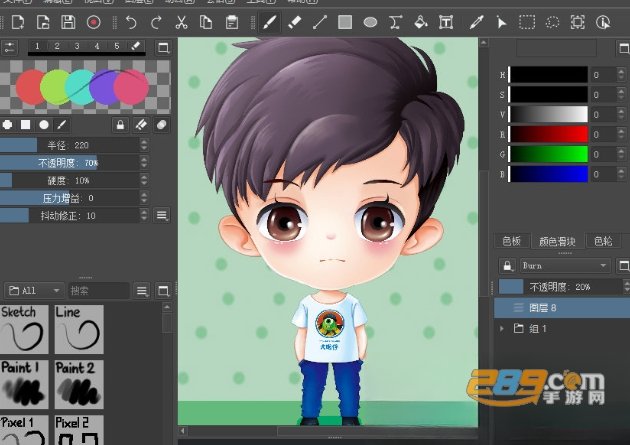Select the Line brush
The width and height of the screenshot is (630, 445).
click(79, 329)
